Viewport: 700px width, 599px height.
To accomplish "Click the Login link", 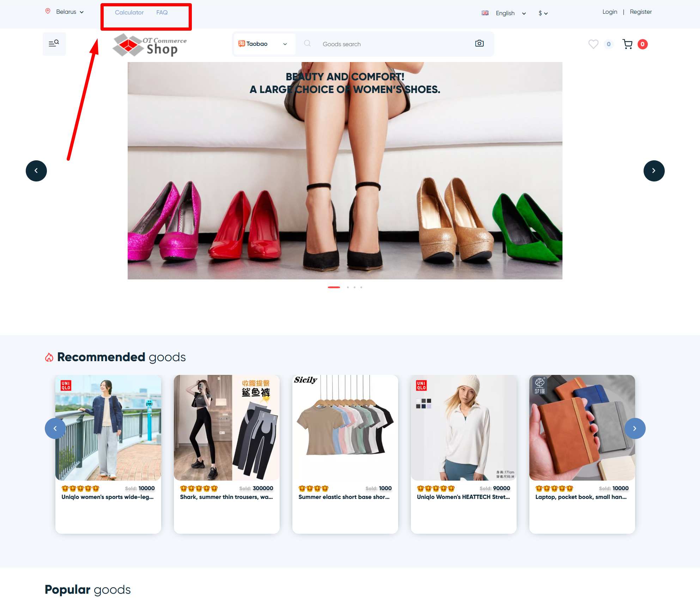I will tap(609, 12).
